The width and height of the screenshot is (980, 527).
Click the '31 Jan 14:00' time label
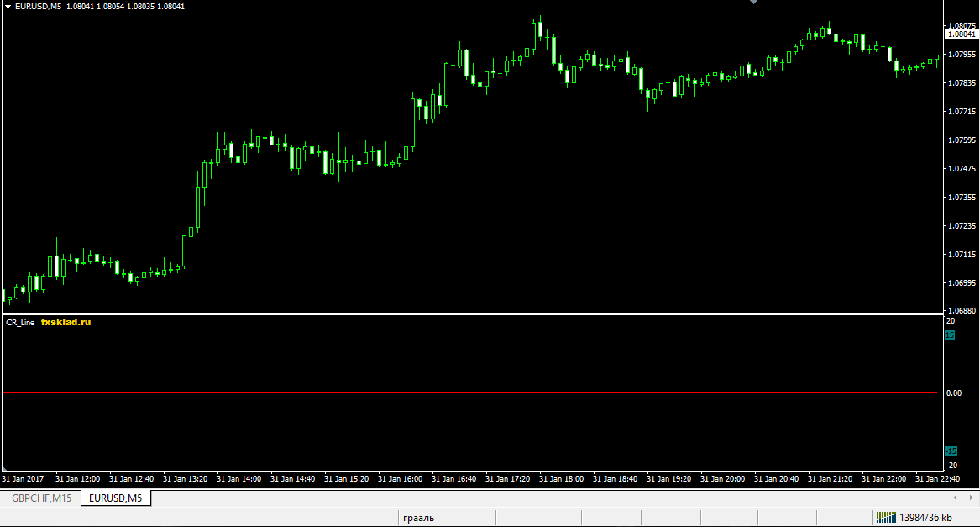[238, 479]
